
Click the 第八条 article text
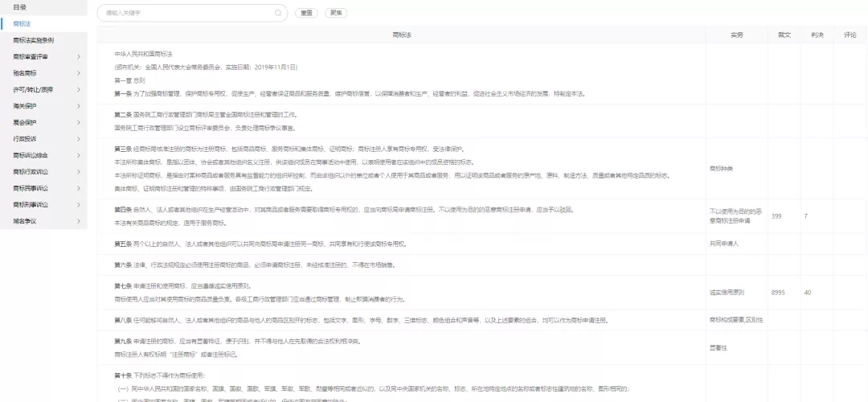(x=361, y=320)
